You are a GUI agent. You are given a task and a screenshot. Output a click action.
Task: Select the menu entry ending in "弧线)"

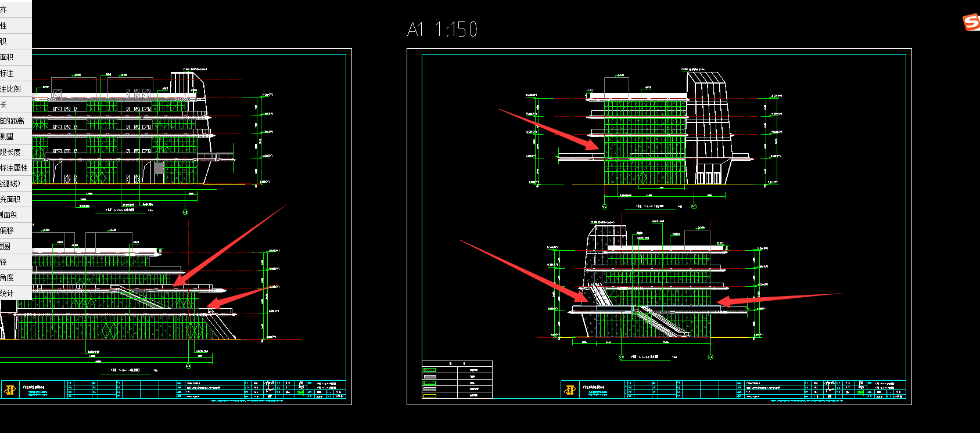[16, 183]
